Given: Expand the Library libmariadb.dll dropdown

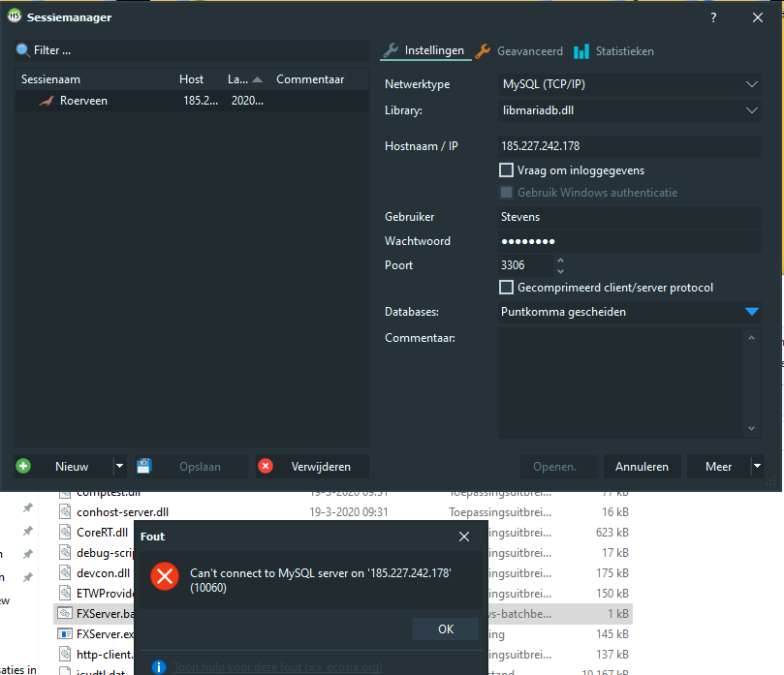Looking at the screenshot, I should [x=752, y=110].
